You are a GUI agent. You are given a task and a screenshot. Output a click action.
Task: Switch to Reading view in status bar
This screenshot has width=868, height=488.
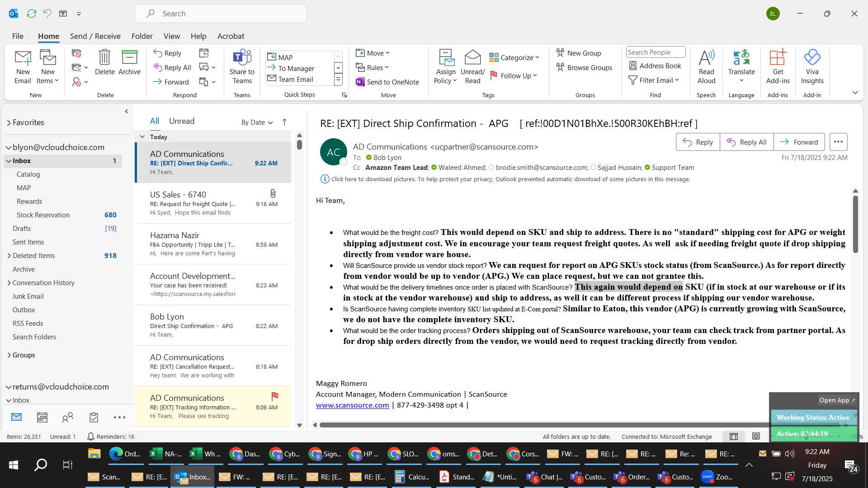[756, 436]
